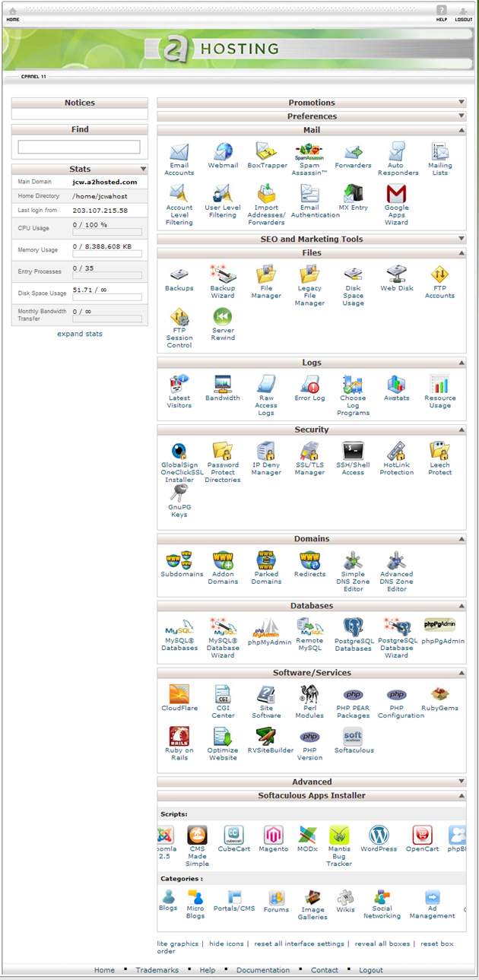Click main domain jcw.a2hosted.com
Image resolution: width=479 pixels, height=980 pixels.
pos(105,182)
